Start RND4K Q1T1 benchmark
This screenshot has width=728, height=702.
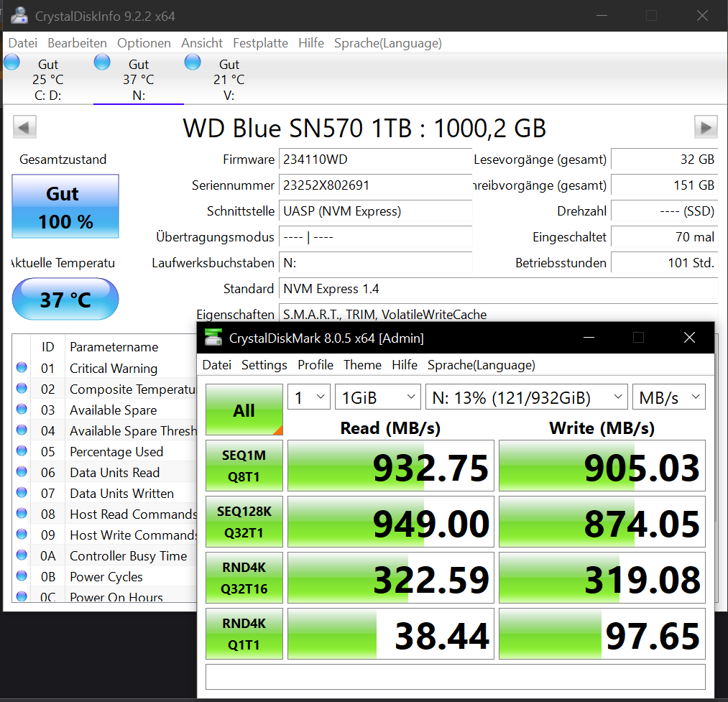click(244, 634)
